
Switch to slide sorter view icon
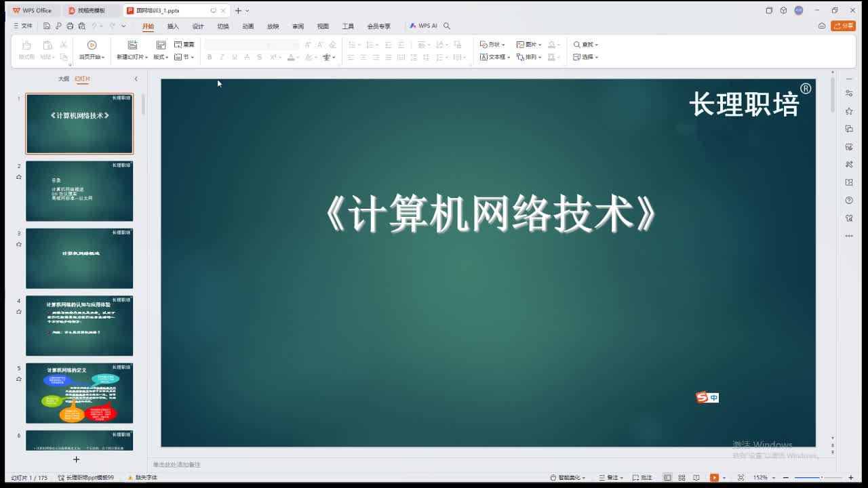tap(682, 477)
